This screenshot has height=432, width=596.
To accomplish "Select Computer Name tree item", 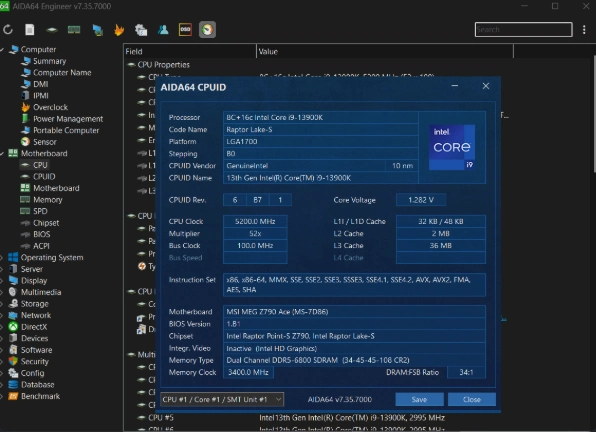I will 62,73.
